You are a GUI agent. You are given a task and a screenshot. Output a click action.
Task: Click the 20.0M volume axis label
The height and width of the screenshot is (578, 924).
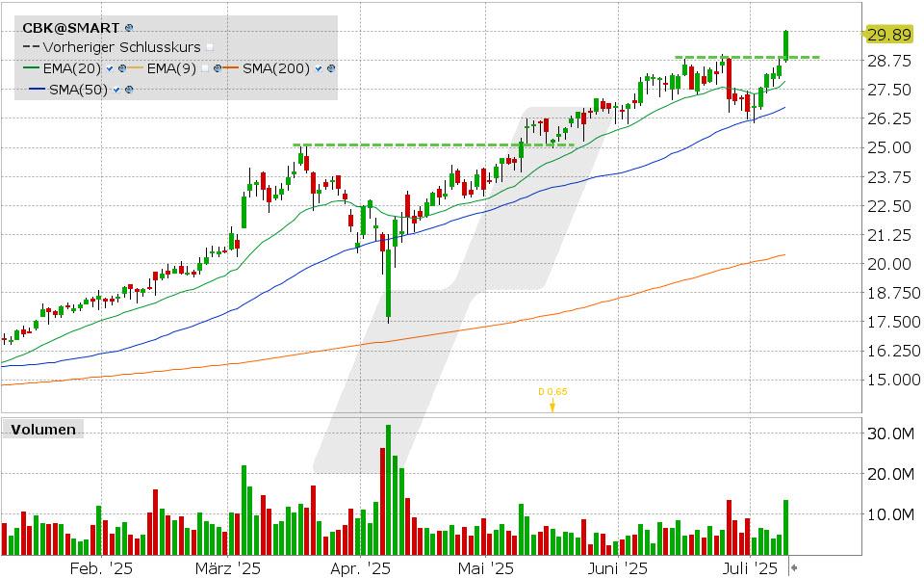pos(890,474)
